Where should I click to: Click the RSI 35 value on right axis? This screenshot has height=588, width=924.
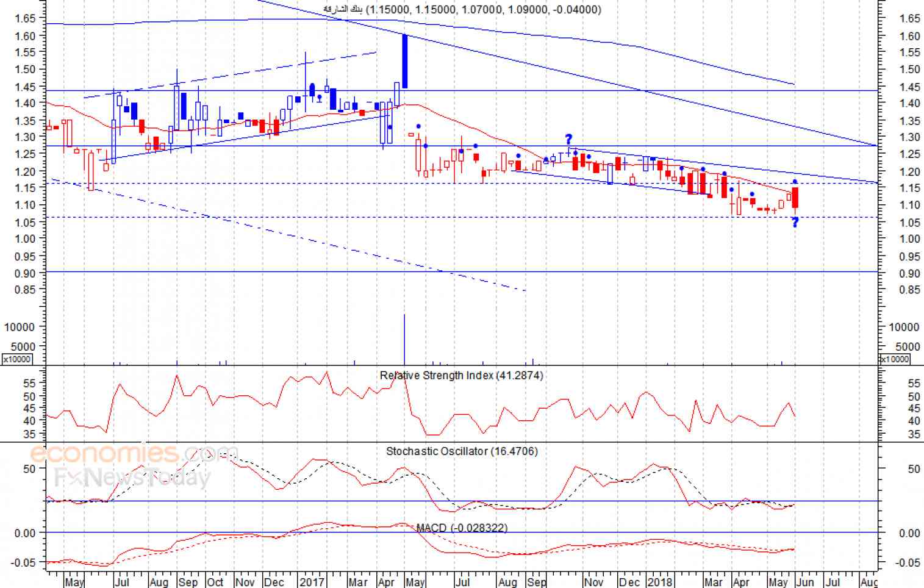[x=914, y=434]
